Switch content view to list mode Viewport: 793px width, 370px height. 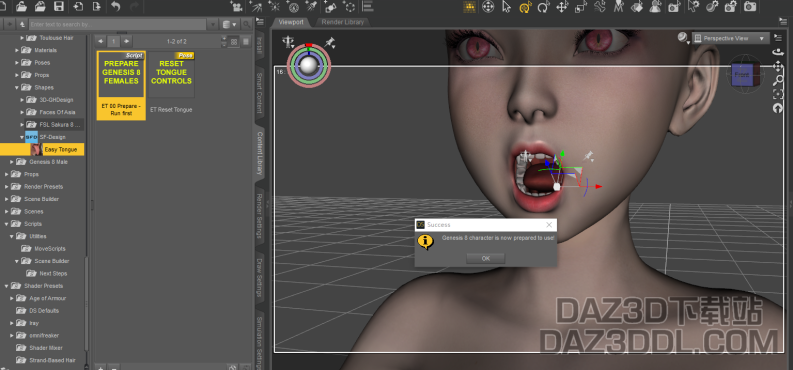(246, 41)
